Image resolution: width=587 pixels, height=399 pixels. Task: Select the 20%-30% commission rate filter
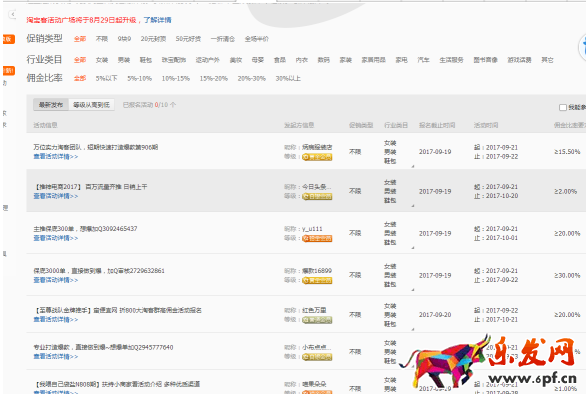(252, 79)
